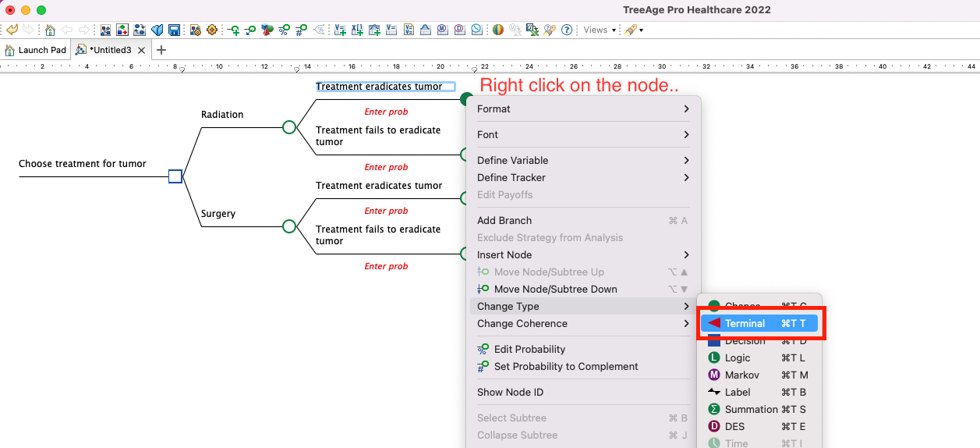Image resolution: width=980 pixels, height=448 pixels.
Task: Click 'Enter prob' below Surgery fails branch
Action: (386, 266)
